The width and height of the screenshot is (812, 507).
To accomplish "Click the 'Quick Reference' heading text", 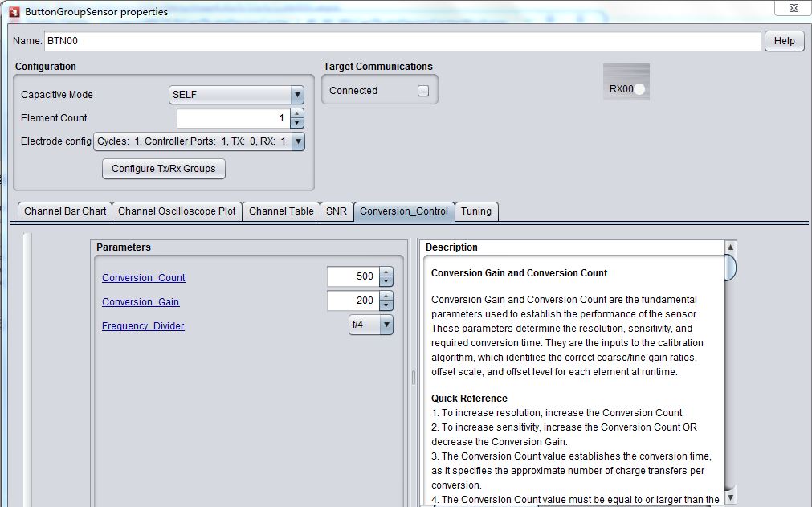I will pos(469,399).
